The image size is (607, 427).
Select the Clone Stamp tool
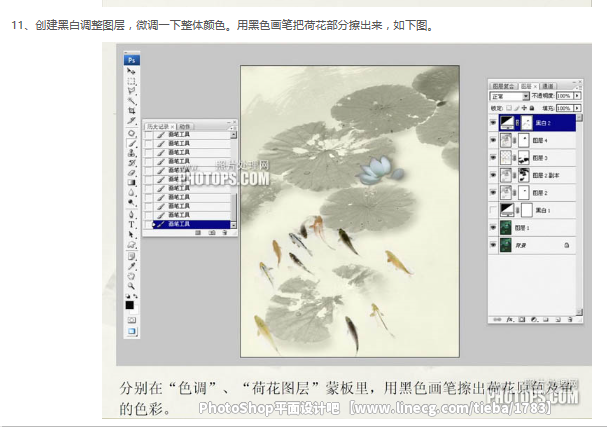pyautogui.click(x=131, y=153)
